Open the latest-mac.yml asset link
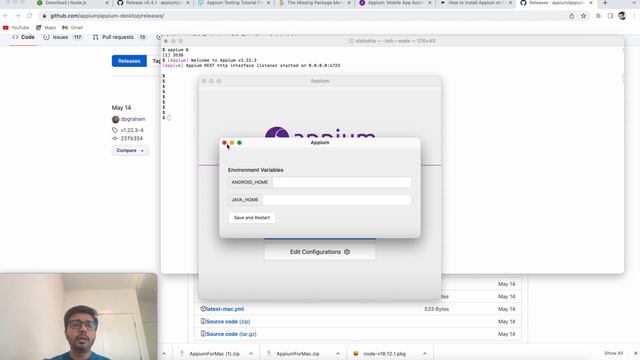Screen dimensions: 640x360 [225, 309]
